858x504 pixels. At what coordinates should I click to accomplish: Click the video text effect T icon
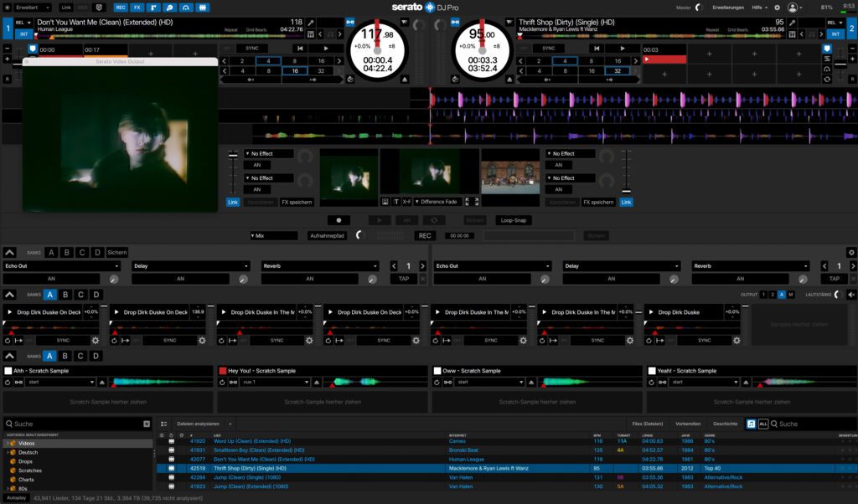(396, 202)
